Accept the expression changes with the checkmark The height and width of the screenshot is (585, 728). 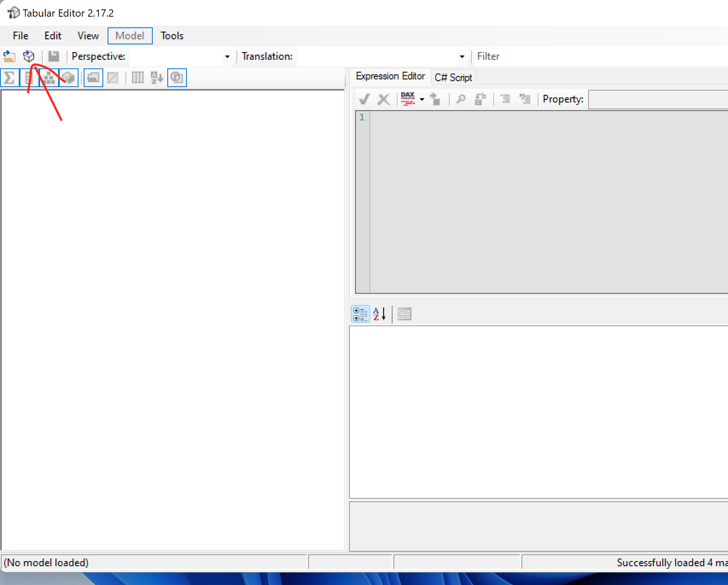364,99
